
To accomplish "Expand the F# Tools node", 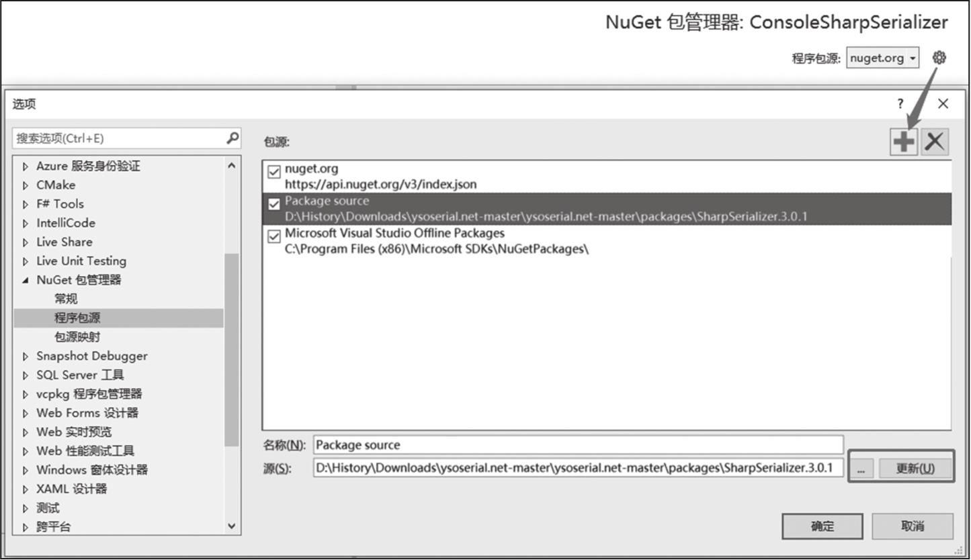I will tap(26, 204).
